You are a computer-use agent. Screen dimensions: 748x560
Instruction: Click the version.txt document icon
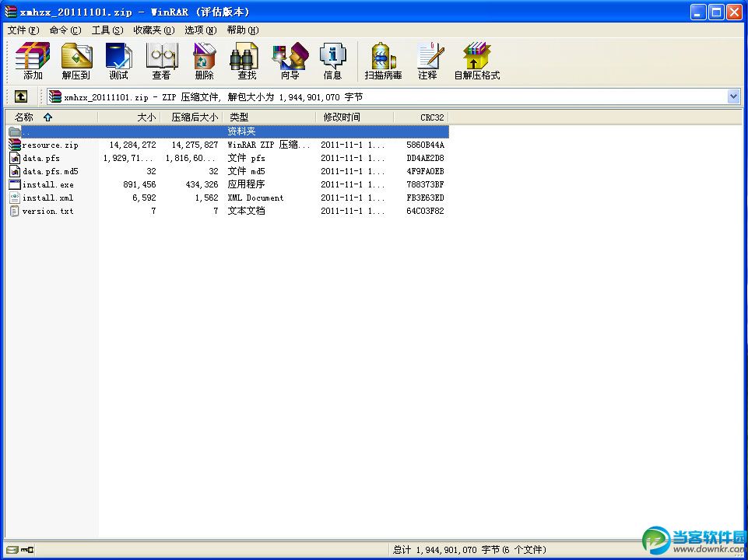14,211
